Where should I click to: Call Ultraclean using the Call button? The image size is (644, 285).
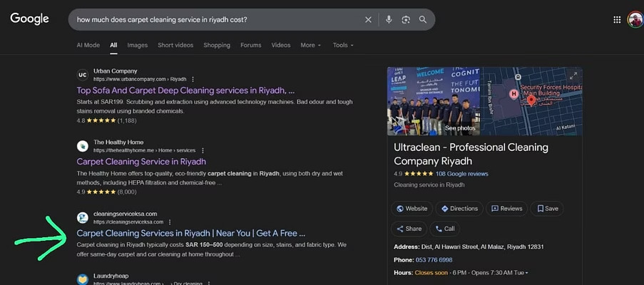(445, 229)
